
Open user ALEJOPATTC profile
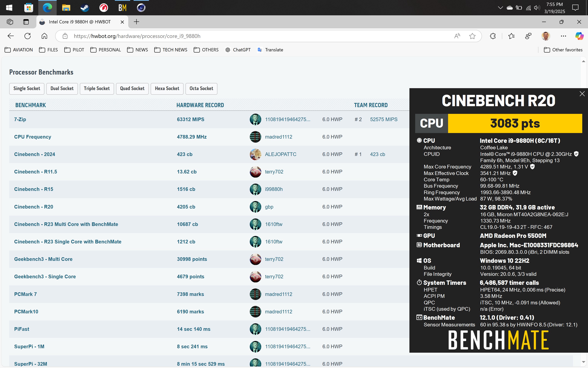click(281, 154)
